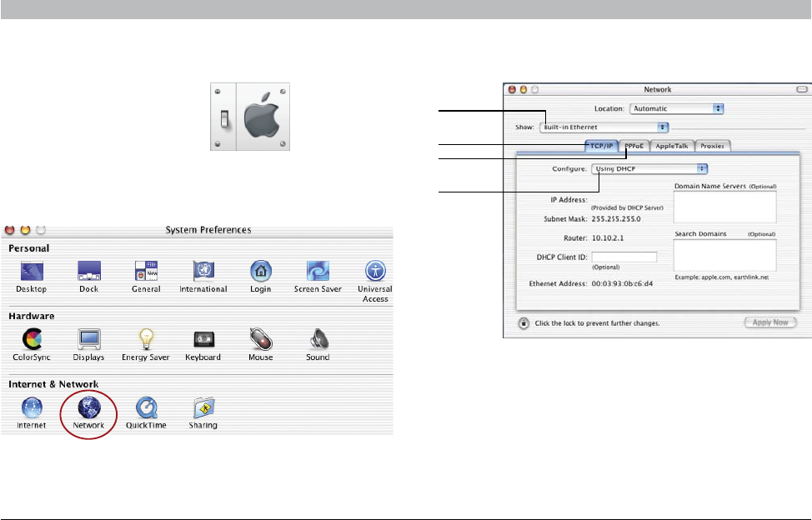This screenshot has width=812, height=520.
Task: Click the Search Domains text box
Action: tap(725, 255)
